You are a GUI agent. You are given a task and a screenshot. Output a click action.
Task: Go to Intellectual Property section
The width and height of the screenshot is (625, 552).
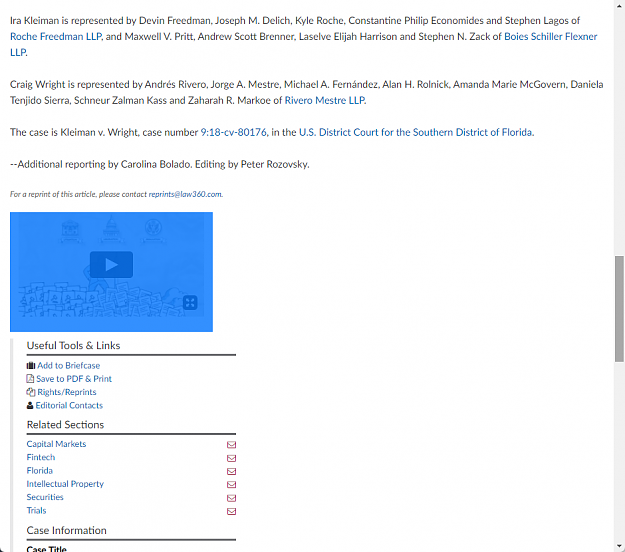point(65,484)
